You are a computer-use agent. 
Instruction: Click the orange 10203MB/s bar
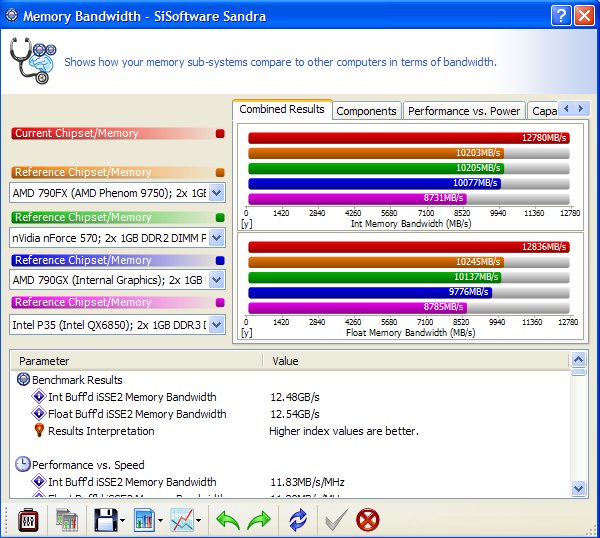click(376, 153)
